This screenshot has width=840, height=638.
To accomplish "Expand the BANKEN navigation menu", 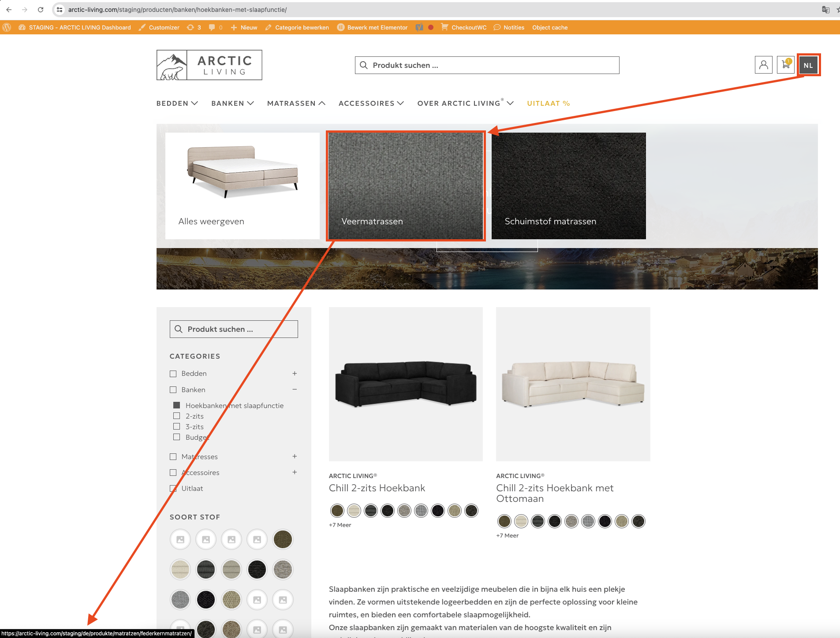I will (x=233, y=103).
